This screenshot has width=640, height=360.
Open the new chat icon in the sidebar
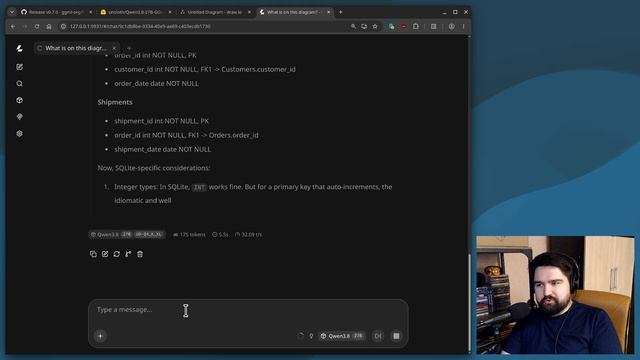click(x=19, y=67)
